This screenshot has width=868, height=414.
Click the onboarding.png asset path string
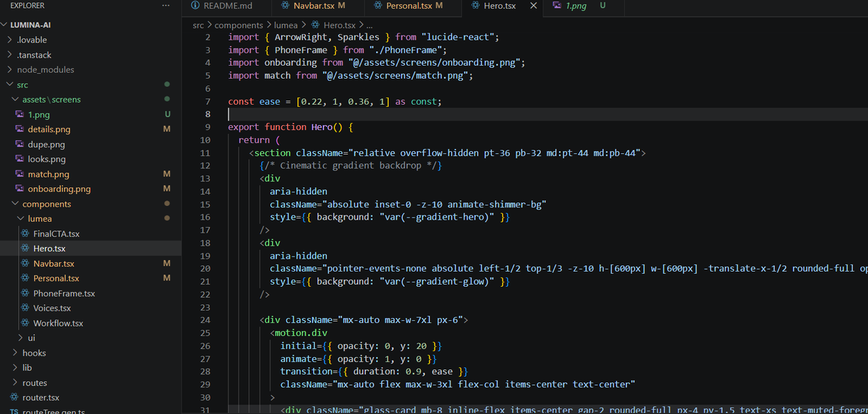(x=435, y=63)
